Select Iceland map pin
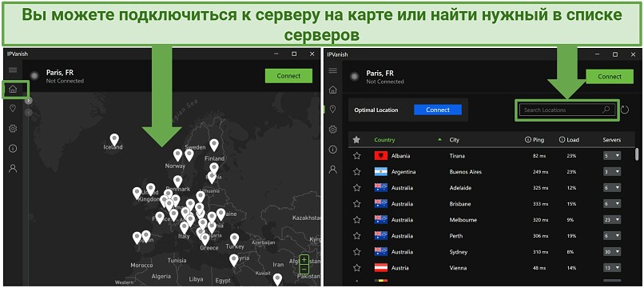644x288 pixels. [x=114, y=139]
